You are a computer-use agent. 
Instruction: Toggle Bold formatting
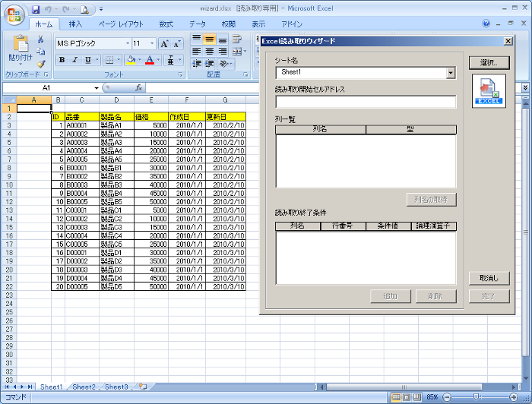pos(62,60)
